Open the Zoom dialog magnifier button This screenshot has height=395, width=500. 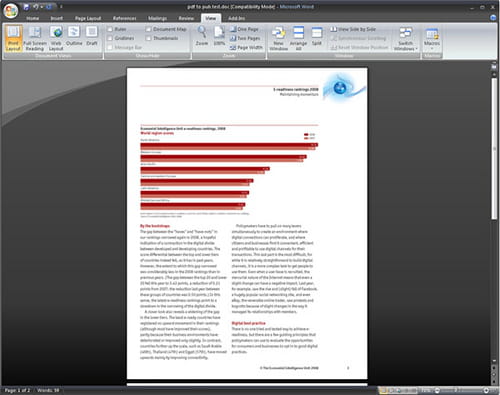coord(202,36)
